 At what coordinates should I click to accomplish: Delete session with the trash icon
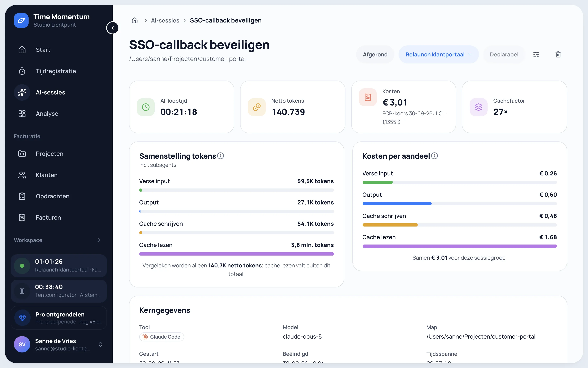click(x=558, y=55)
